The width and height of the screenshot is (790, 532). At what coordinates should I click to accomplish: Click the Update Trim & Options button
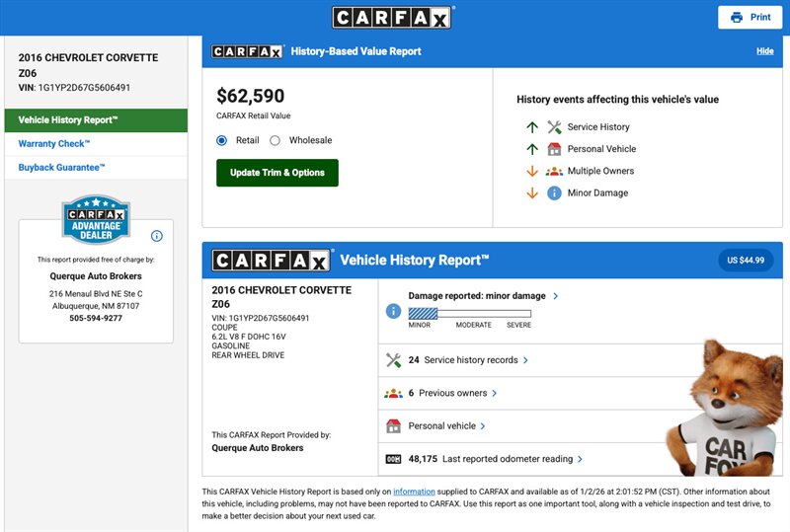(x=277, y=173)
